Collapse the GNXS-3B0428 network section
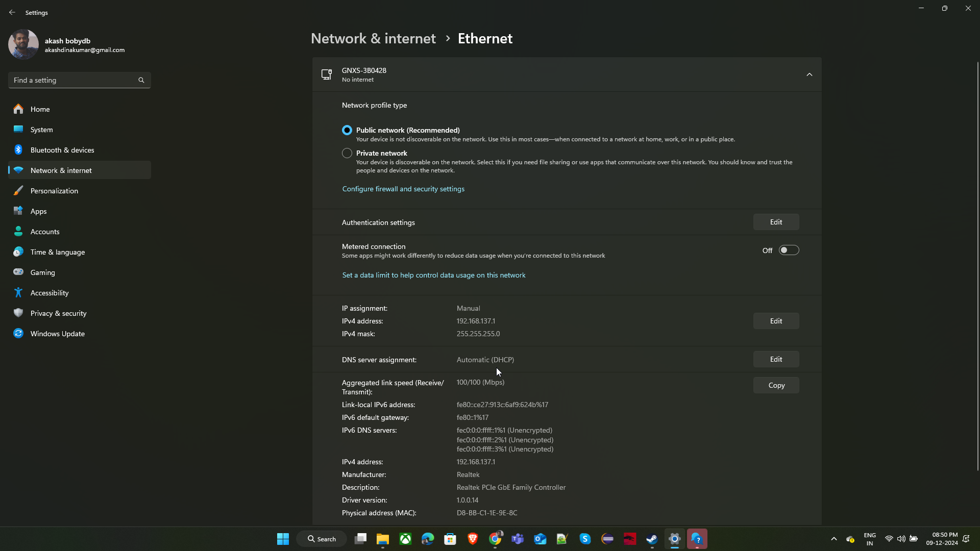Image resolution: width=980 pixels, height=551 pixels. [x=809, y=74]
